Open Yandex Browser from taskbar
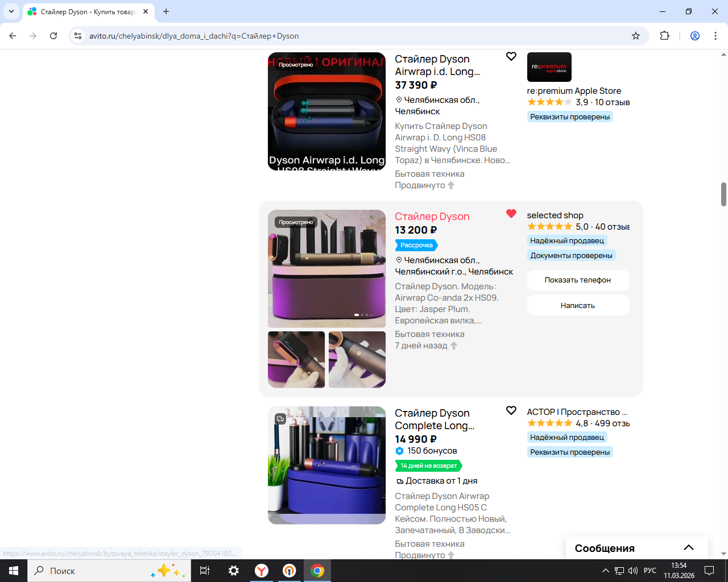The image size is (728, 582). [262, 571]
